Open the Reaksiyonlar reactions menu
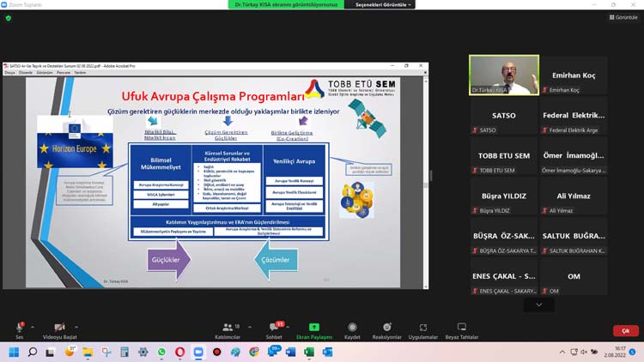Image resolution: width=644 pixels, height=362 pixels. click(387, 329)
